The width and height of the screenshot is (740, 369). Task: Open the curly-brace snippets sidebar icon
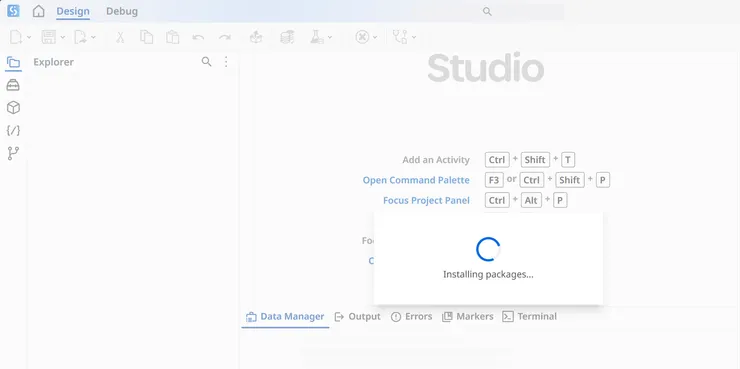coord(13,130)
